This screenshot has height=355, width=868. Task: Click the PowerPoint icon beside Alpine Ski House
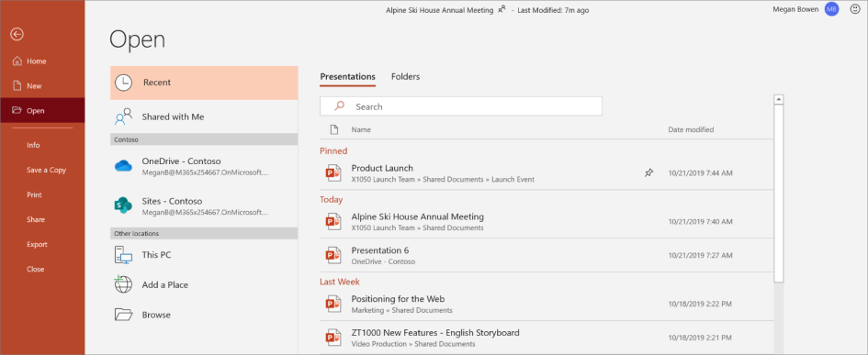pyautogui.click(x=333, y=222)
